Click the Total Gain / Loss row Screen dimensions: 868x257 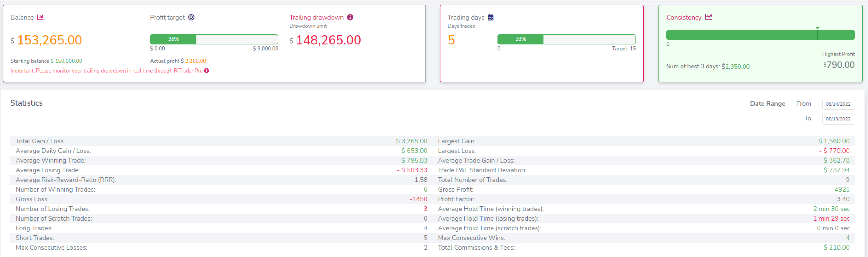tap(221, 141)
